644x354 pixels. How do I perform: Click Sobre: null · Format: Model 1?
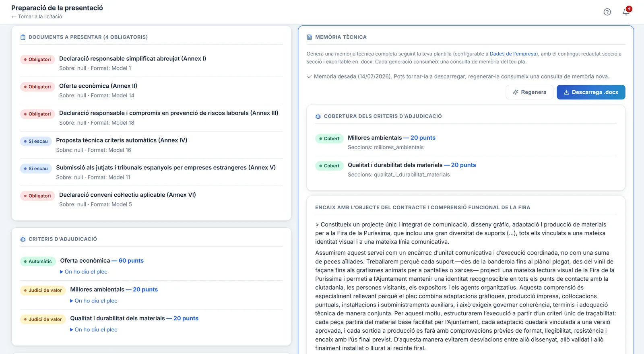click(95, 68)
